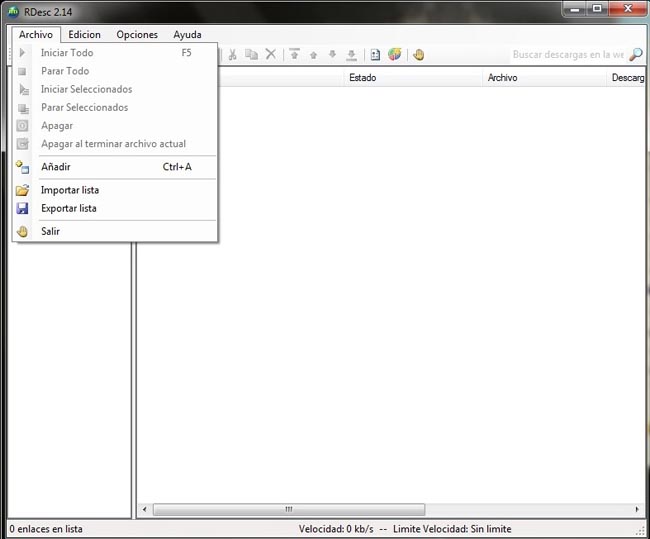Click the colorful pie chart toolbar icon
Image resolution: width=650 pixels, height=539 pixels.
click(x=394, y=55)
